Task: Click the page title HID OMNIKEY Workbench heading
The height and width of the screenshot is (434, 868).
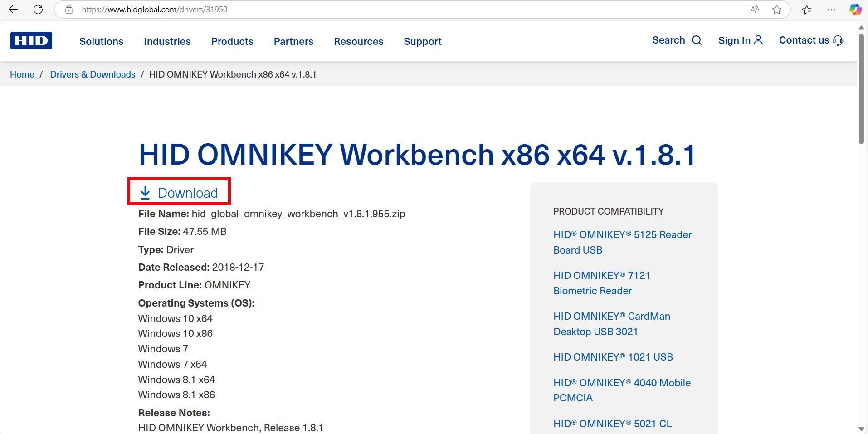Action: tap(417, 155)
